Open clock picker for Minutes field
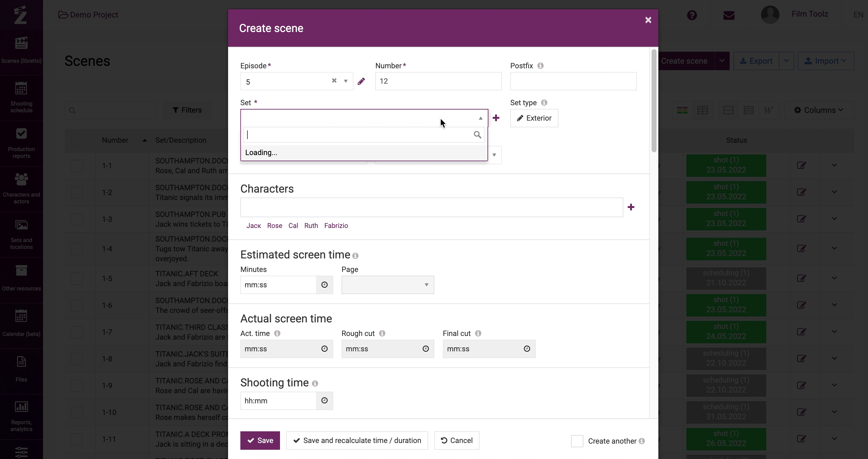Image resolution: width=868 pixels, height=459 pixels. pos(325,285)
